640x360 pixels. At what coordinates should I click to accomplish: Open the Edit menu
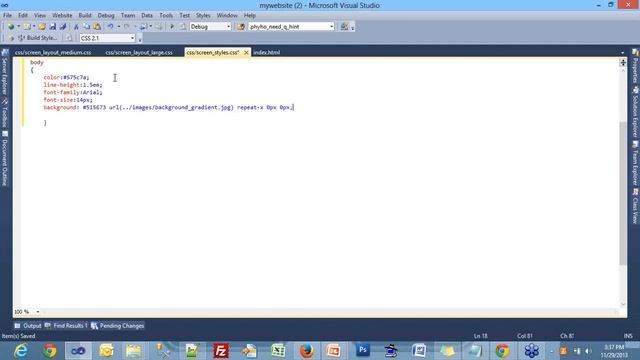click(23, 16)
